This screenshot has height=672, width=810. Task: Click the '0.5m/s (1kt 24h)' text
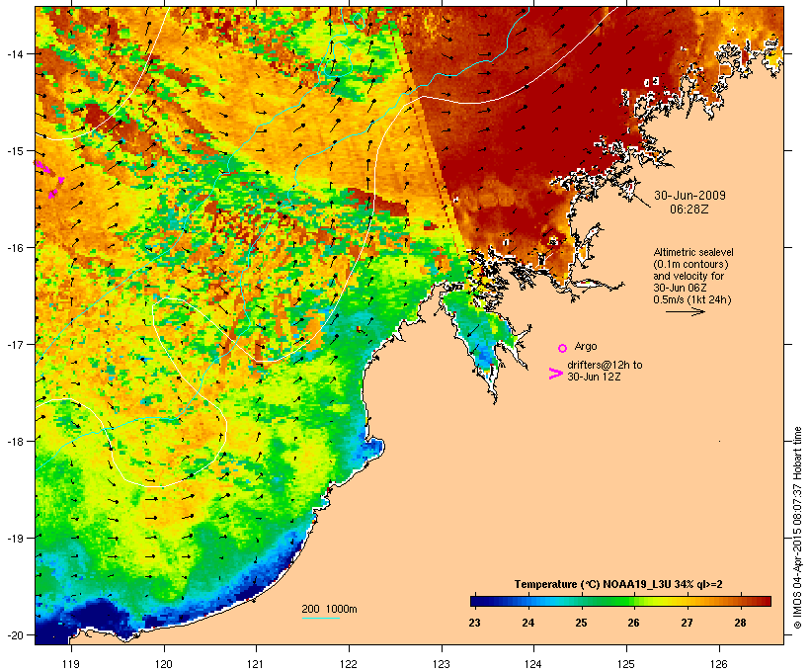pos(692,299)
